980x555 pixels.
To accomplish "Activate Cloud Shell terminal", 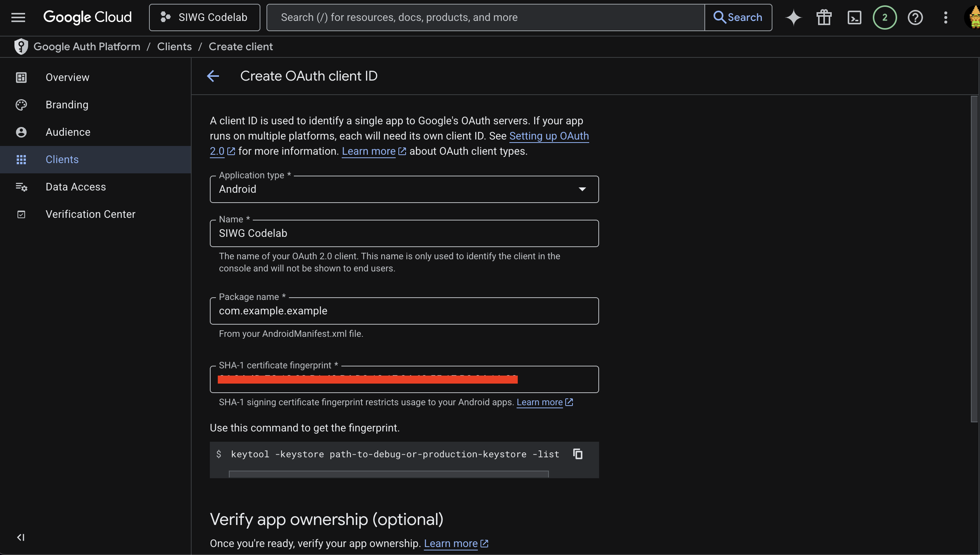I will point(854,17).
